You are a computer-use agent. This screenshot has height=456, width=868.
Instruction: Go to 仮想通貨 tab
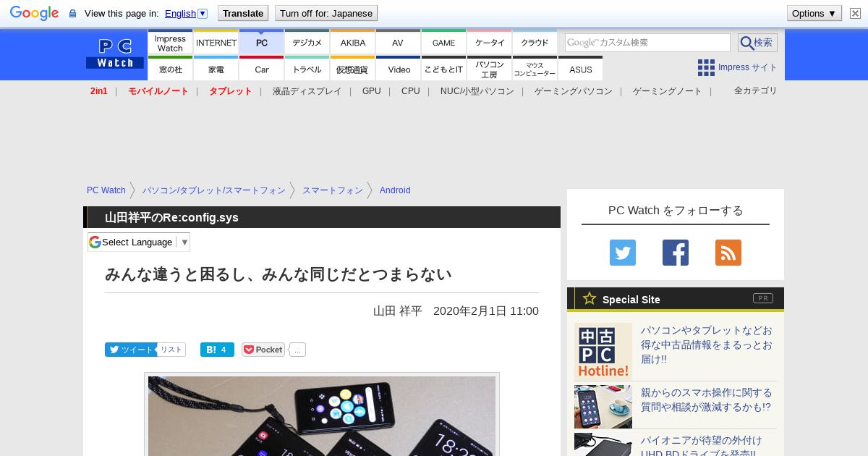pyautogui.click(x=353, y=69)
